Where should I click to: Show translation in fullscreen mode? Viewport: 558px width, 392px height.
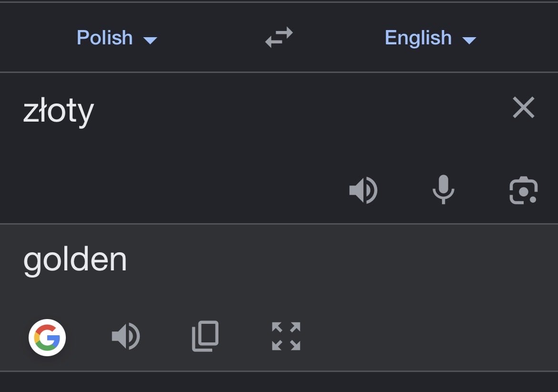pyautogui.click(x=286, y=336)
